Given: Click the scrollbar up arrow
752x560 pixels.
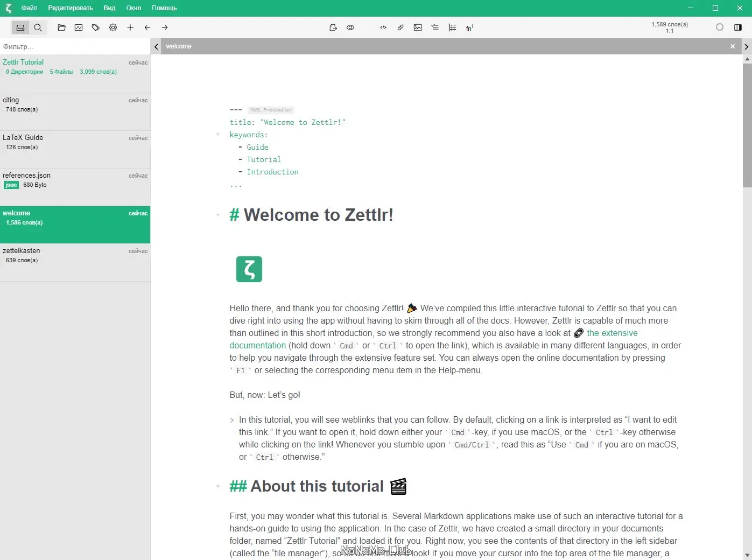Looking at the screenshot, I should tap(747, 59).
